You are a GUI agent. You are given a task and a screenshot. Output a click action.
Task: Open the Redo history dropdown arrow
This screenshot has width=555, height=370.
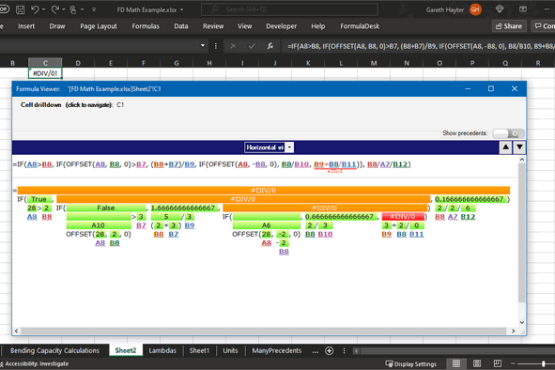[x=63, y=10]
